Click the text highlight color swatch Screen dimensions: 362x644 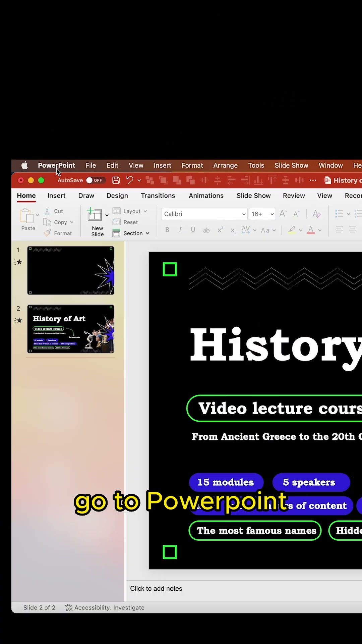pos(292,230)
